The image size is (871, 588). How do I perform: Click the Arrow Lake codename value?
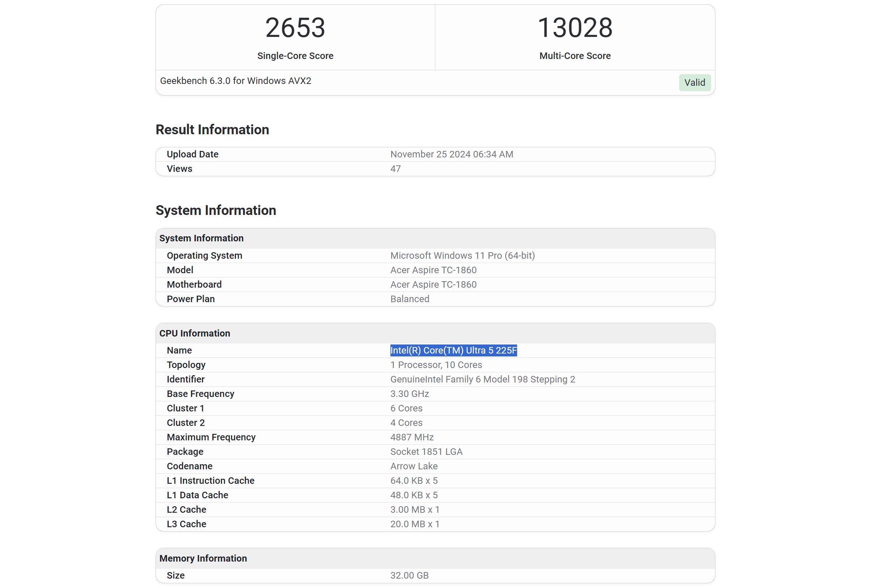pyautogui.click(x=414, y=466)
